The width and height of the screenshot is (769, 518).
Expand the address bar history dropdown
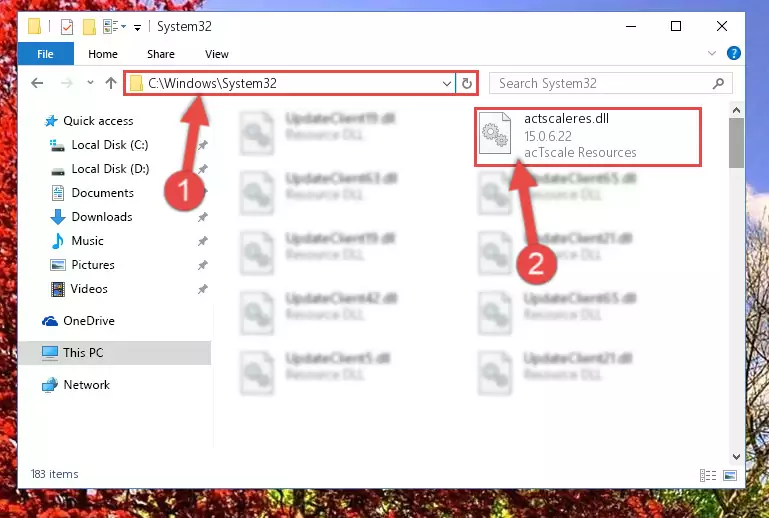[x=446, y=84]
